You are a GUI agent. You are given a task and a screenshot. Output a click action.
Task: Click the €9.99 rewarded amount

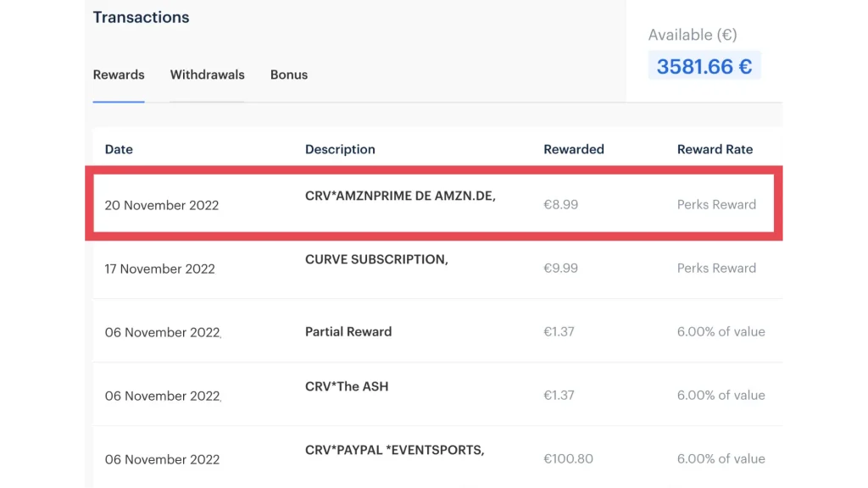[560, 268]
